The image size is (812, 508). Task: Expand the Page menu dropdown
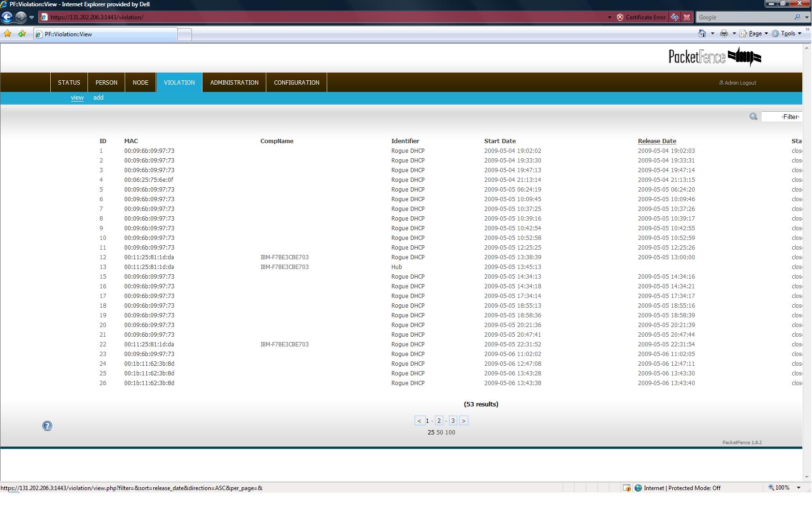[754, 33]
